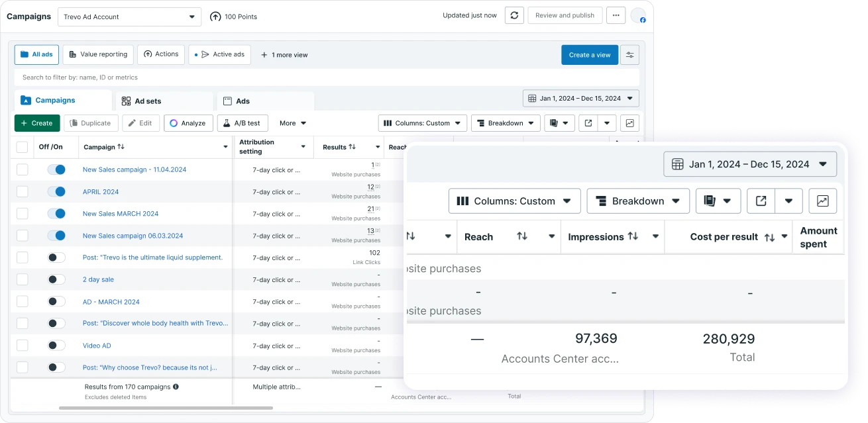868x423 pixels.
Task: Click the export icon in the main table toolbar
Action: pos(588,123)
